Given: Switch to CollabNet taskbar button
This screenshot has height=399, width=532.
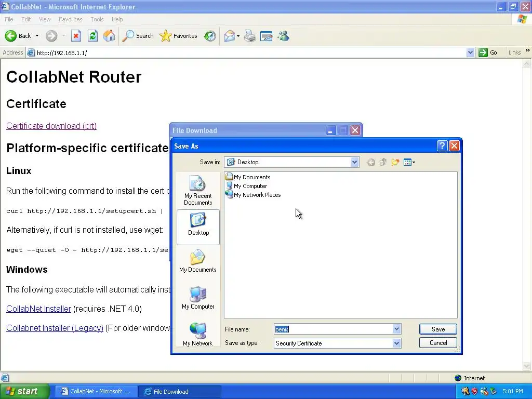Looking at the screenshot, I should pos(96,391).
